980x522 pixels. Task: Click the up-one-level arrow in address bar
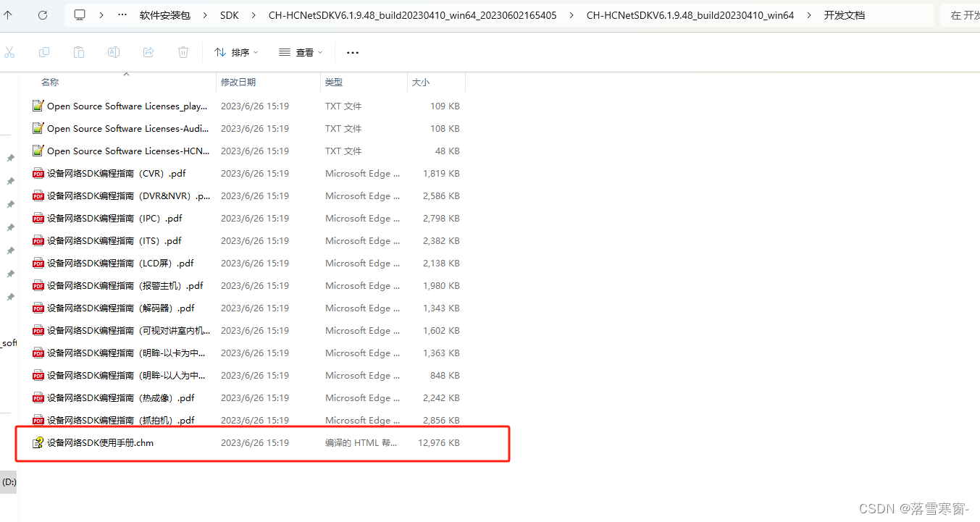[8, 14]
